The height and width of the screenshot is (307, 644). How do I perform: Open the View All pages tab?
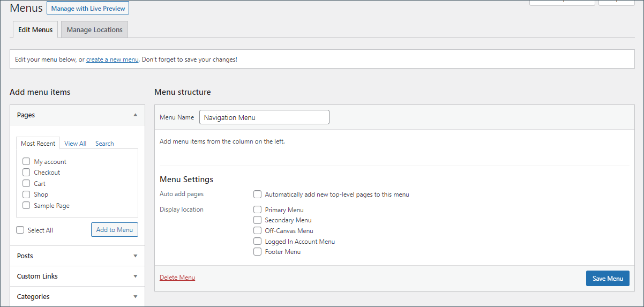coord(75,144)
